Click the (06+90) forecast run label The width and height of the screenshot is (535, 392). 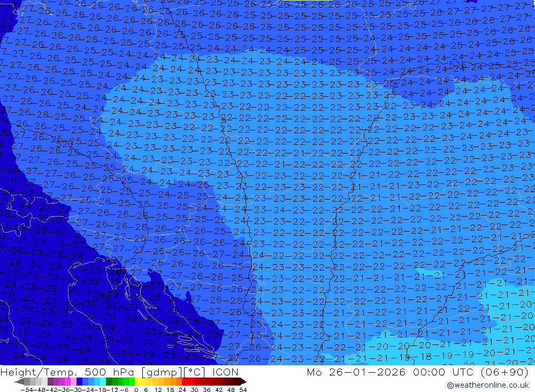point(504,372)
